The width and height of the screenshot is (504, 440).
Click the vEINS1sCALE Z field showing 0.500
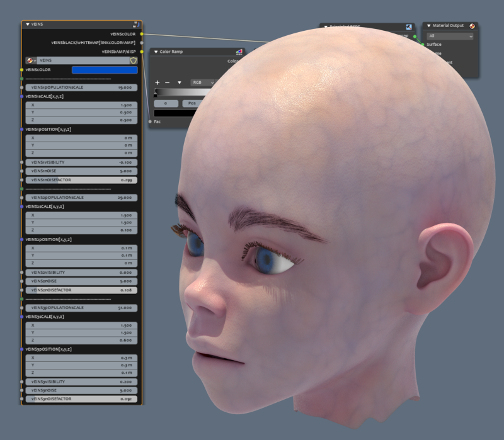[81, 120]
